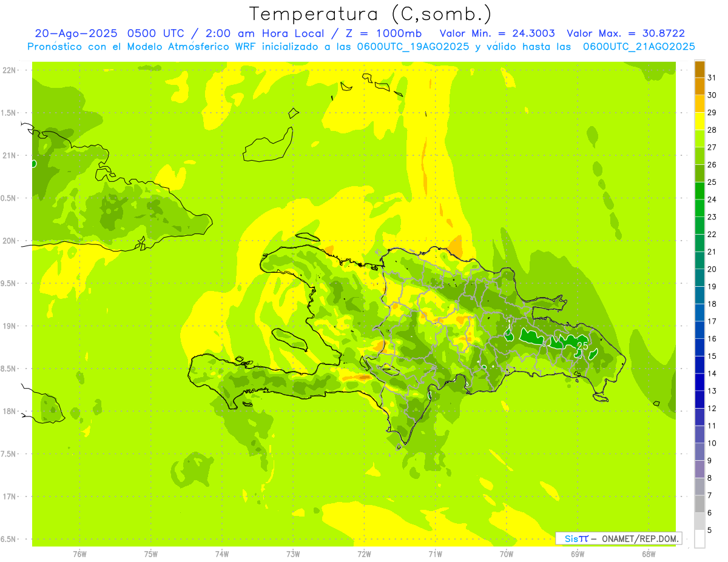This screenshot has height=562, width=728.
Task: Click legend value "10" on the color bar
Action: [x=712, y=443]
